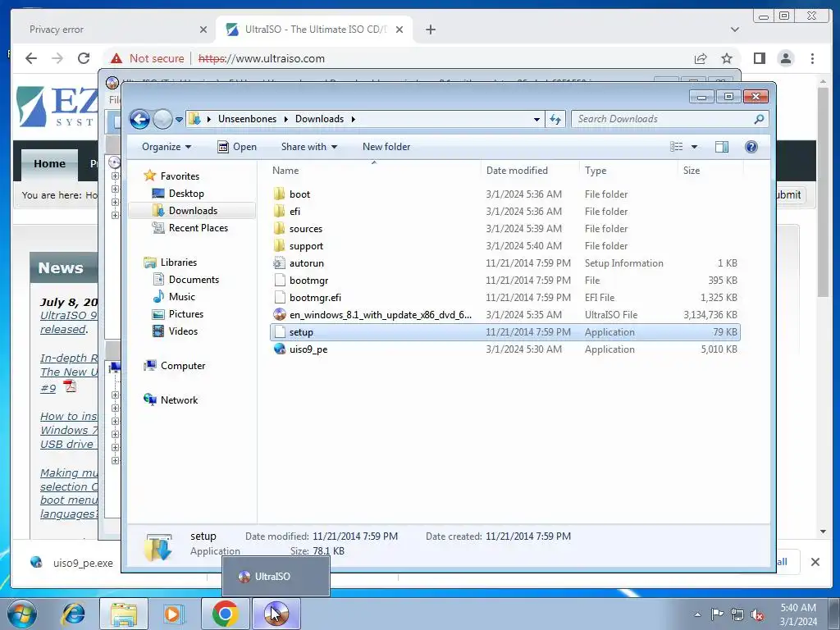Open Videos library
This screenshot has width=840, height=630.
pyautogui.click(x=175, y=331)
